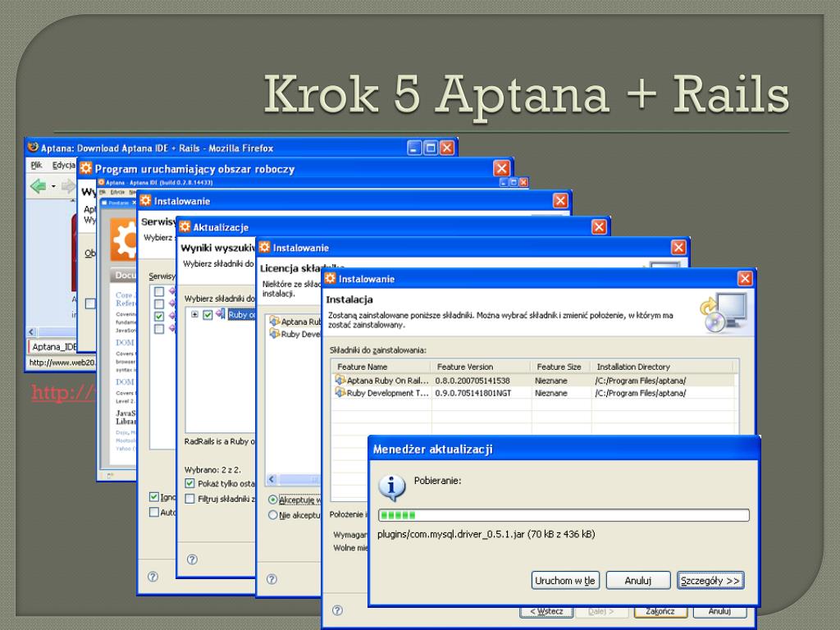Open help icon in Aktualizacje window
This screenshot has height=630, width=840.
(x=192, y=559)
